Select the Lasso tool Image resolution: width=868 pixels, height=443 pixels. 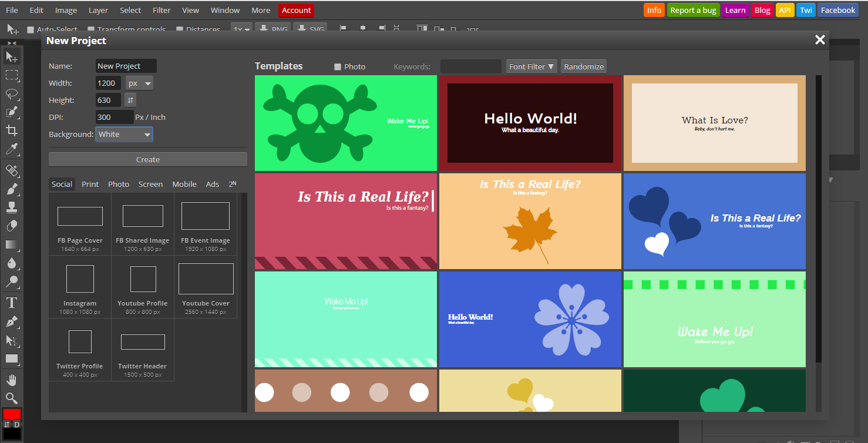(12, 94)
